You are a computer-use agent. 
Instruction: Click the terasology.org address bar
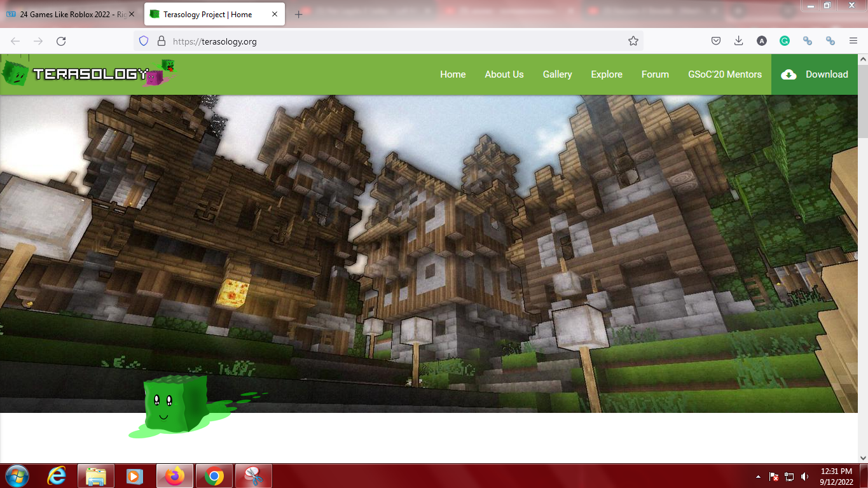[388, 41]
